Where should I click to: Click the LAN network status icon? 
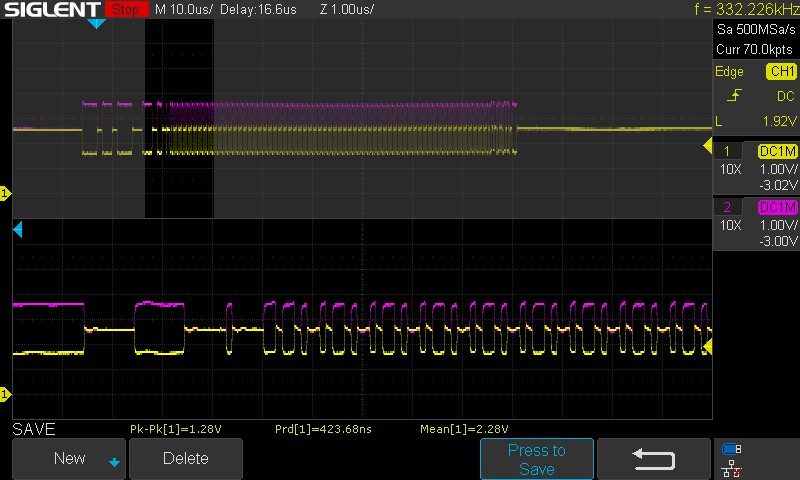pos(731,468)
